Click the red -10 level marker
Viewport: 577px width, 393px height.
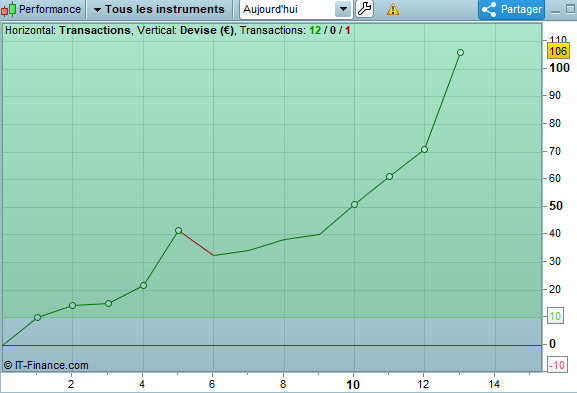click(x=556, y=365)
